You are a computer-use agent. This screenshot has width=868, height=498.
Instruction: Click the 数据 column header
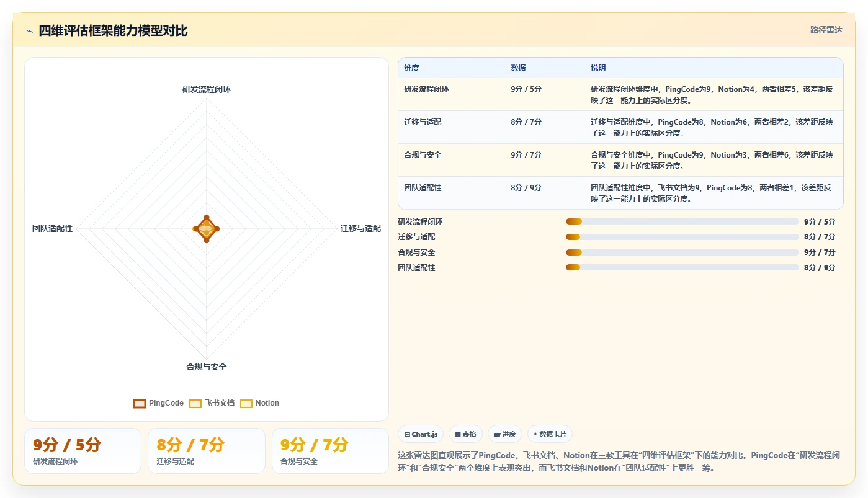(518, 68)
